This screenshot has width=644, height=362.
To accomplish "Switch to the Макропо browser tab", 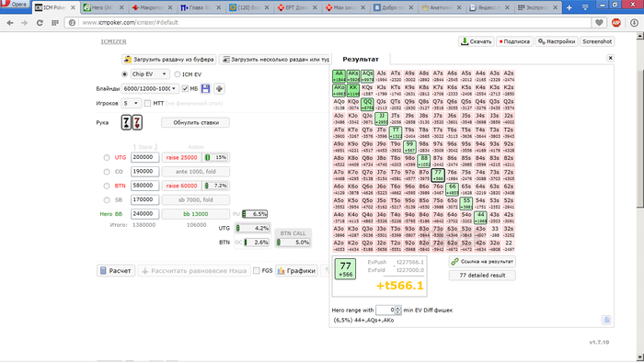I will point(152,7).
